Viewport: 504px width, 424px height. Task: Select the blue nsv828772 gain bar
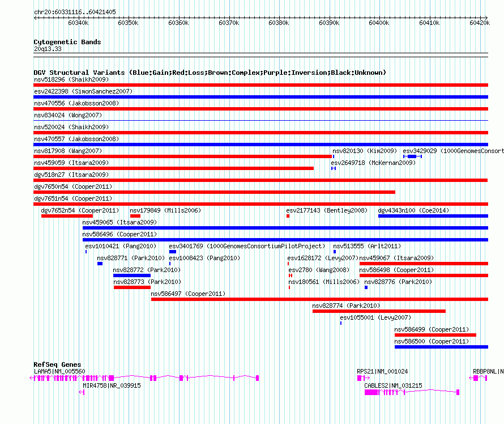coord(132,275)
